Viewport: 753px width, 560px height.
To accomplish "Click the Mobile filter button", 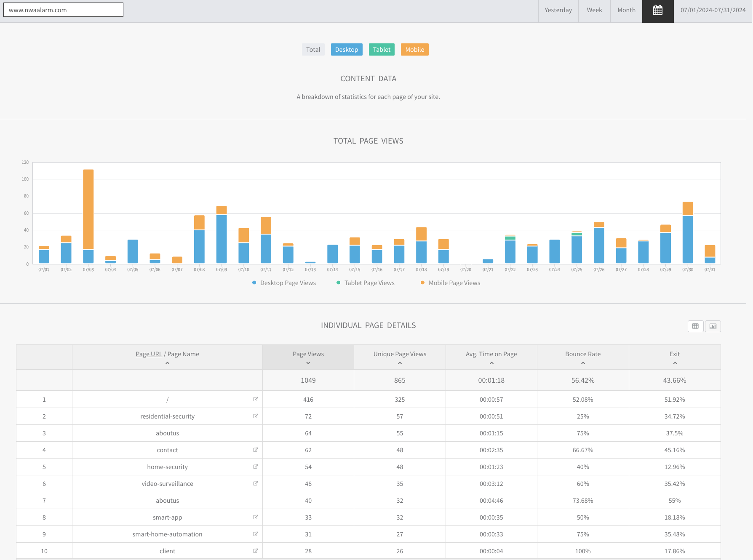I will coord(414,50).
